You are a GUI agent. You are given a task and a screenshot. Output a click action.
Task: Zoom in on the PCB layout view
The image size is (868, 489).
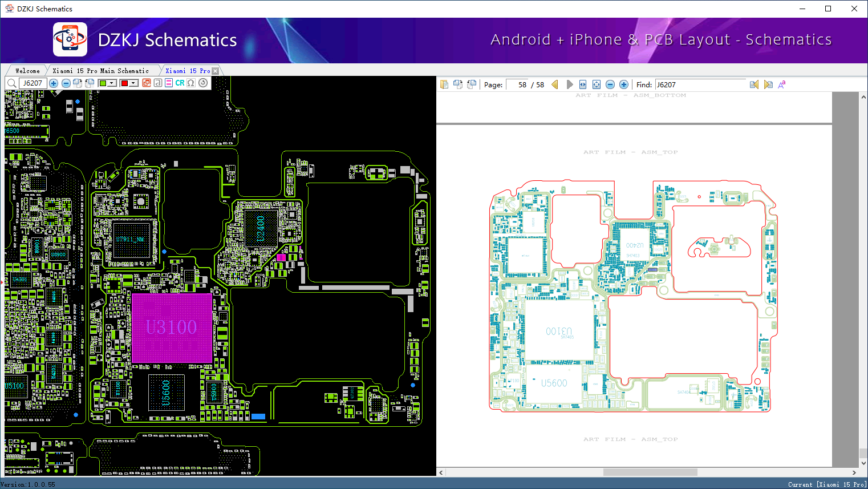point(54,83)
